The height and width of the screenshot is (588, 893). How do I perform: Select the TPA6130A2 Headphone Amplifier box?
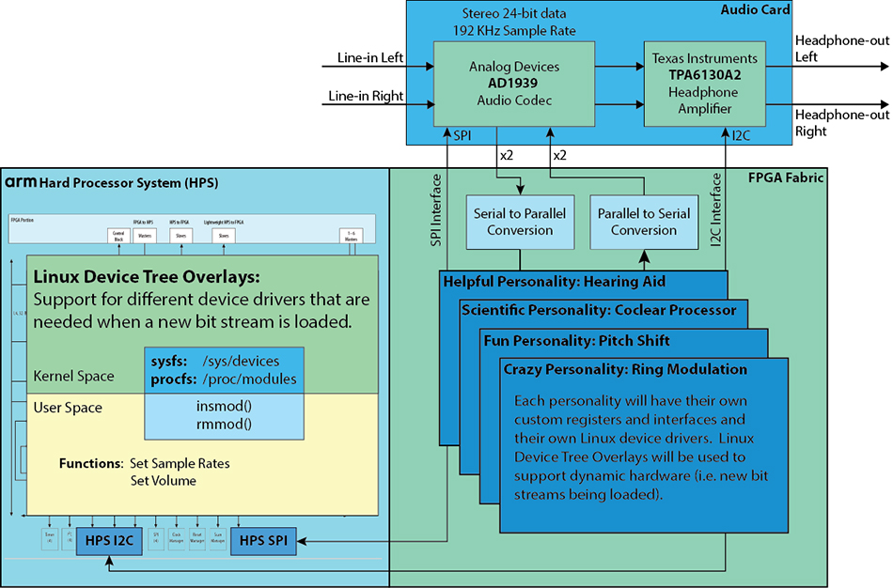pos(704,84)
